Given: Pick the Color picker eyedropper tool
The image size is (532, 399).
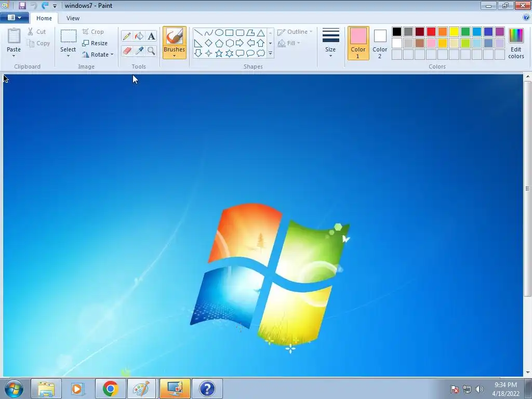Looking at the screenshot, I should click(x=139, y=51).
